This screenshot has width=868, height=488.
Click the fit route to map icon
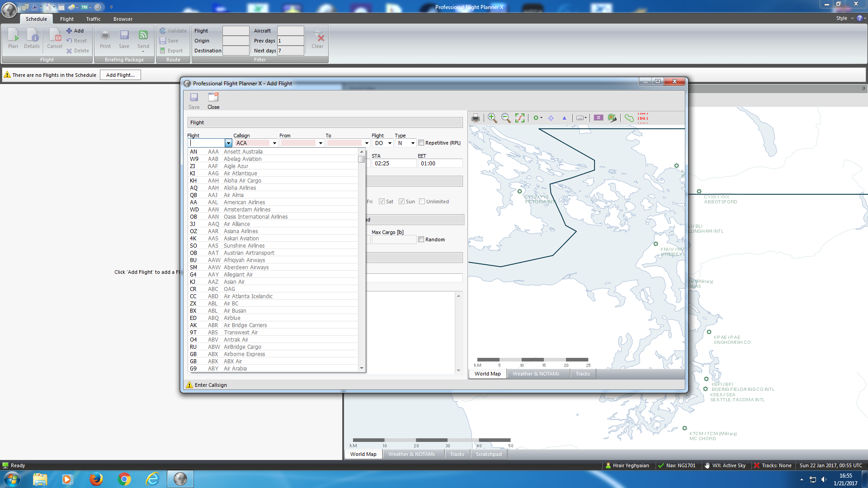pos(520,118)
